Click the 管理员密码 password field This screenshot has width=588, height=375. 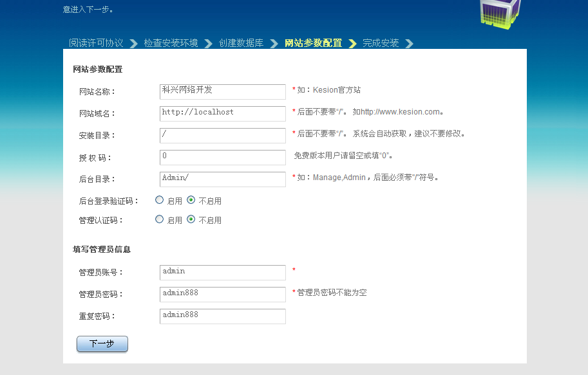coord(222,294)
